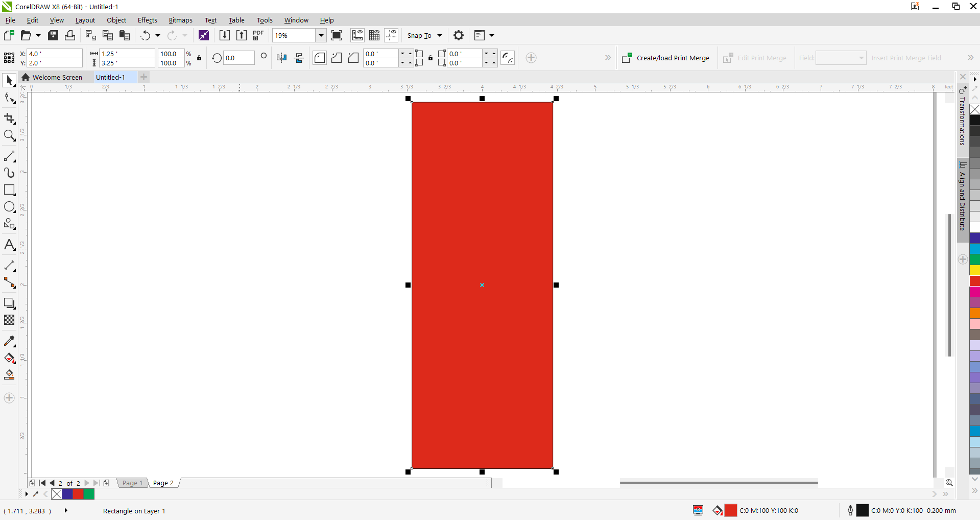Screen dimensions: 980x520
Task: Click the rotation angle input field
Action: (239, 58)
